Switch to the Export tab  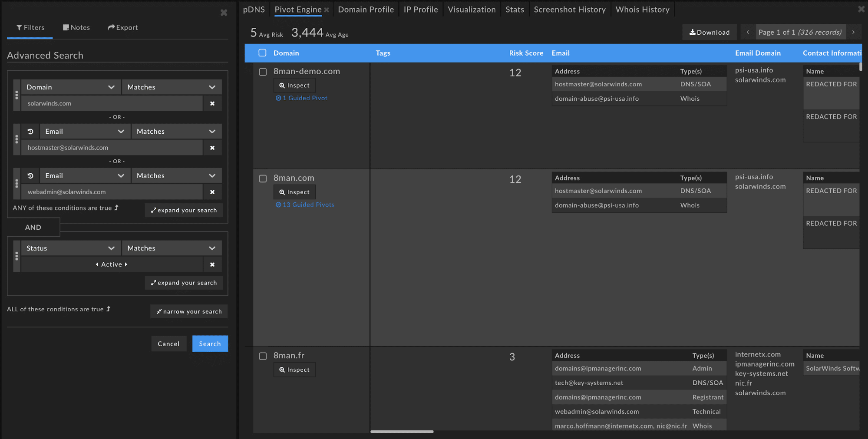[123, 28]
